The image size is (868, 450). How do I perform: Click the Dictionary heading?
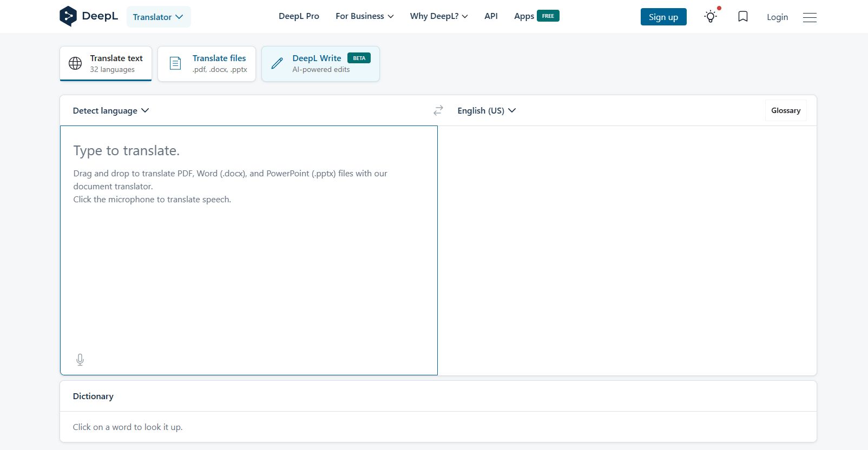click(93, 396)
